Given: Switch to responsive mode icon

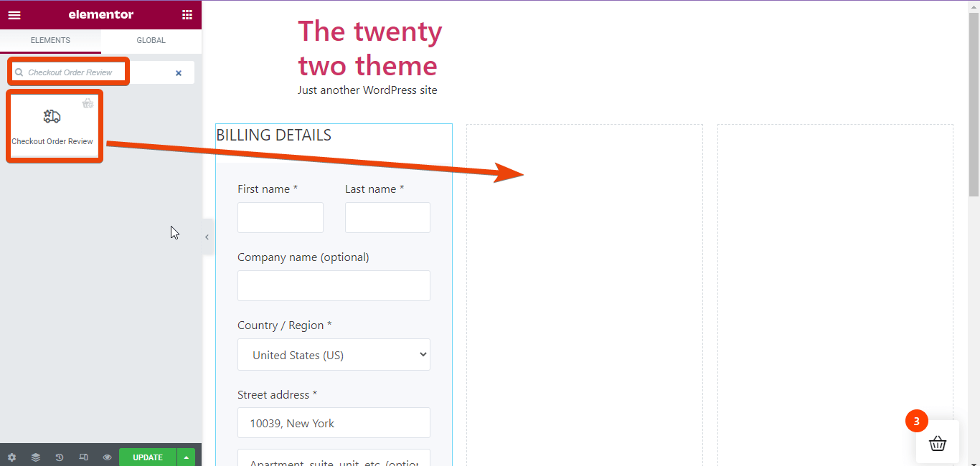Looking at the screenshot, I should click(83, 457).
